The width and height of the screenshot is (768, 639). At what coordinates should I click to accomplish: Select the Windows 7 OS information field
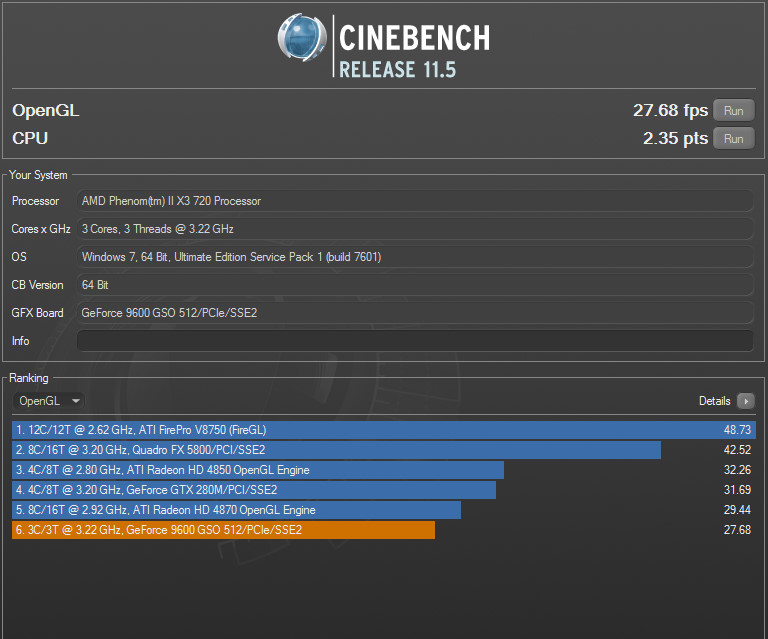click(x=415, y=257)
